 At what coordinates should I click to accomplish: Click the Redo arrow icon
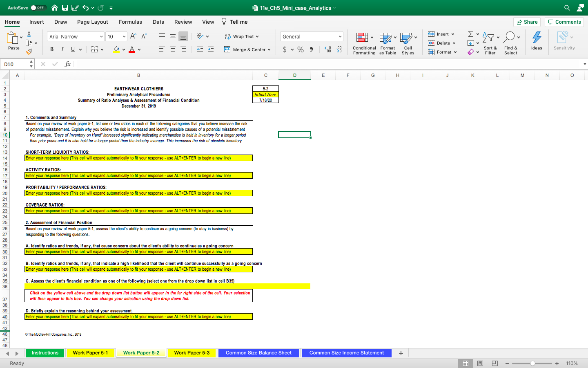tap(101, 8)
